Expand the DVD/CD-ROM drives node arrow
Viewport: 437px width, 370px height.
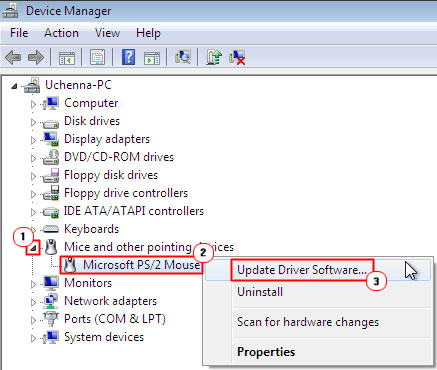tap(33, 158)
